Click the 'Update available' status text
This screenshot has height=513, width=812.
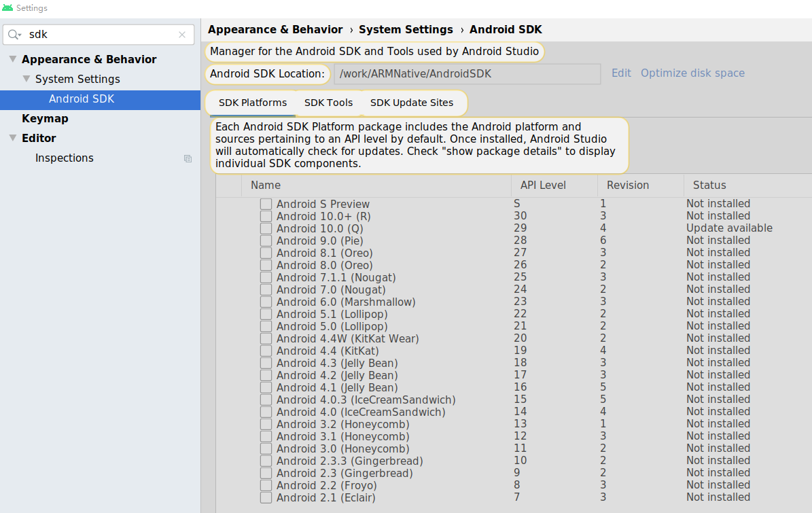(x=729, y=228)
